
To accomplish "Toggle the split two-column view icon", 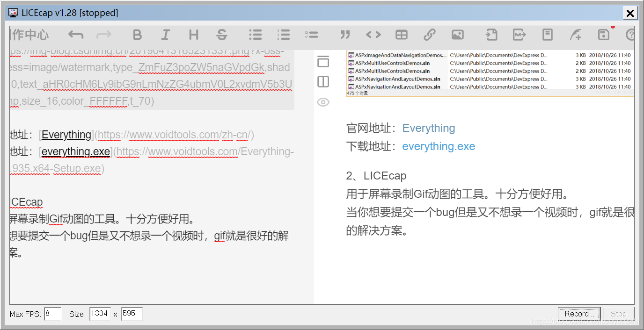I will [x=323, y=82].
